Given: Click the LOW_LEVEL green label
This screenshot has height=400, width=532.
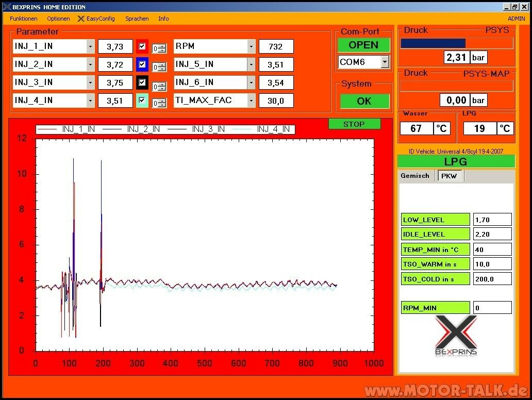Looking at the screenshot, I should [435, 220].
